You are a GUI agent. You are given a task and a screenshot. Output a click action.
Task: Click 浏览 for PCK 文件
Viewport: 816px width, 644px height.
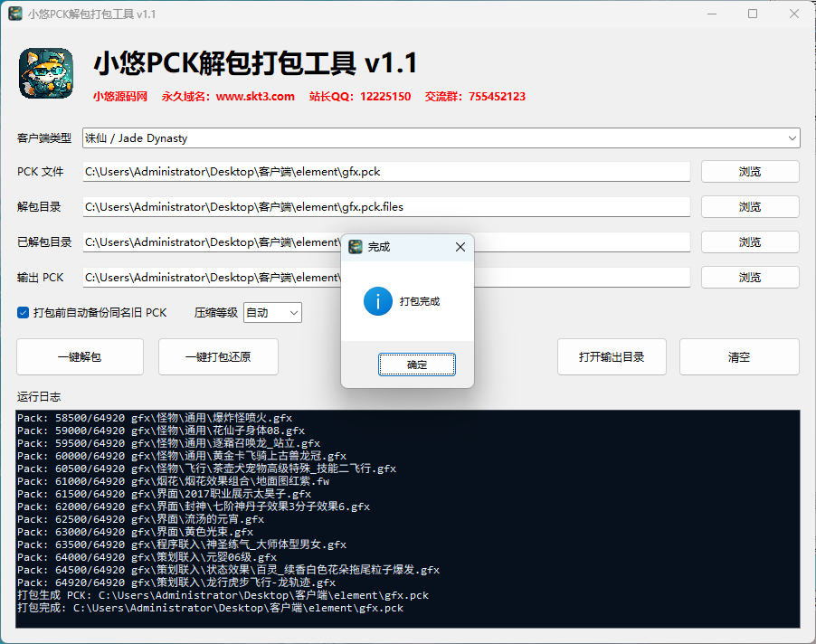point(750,172)
